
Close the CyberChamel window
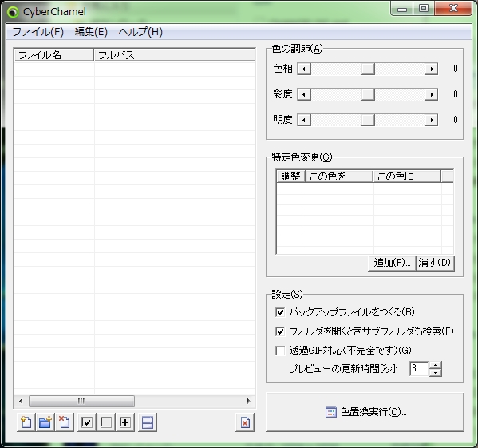coord(453,9)
